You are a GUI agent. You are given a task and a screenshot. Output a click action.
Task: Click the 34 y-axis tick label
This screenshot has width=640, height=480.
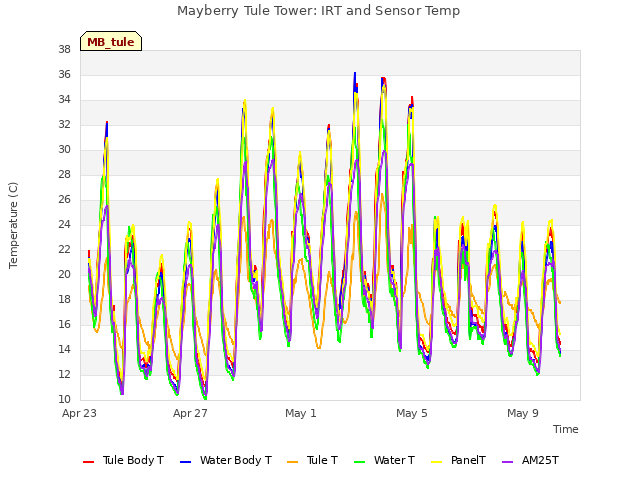64,100
